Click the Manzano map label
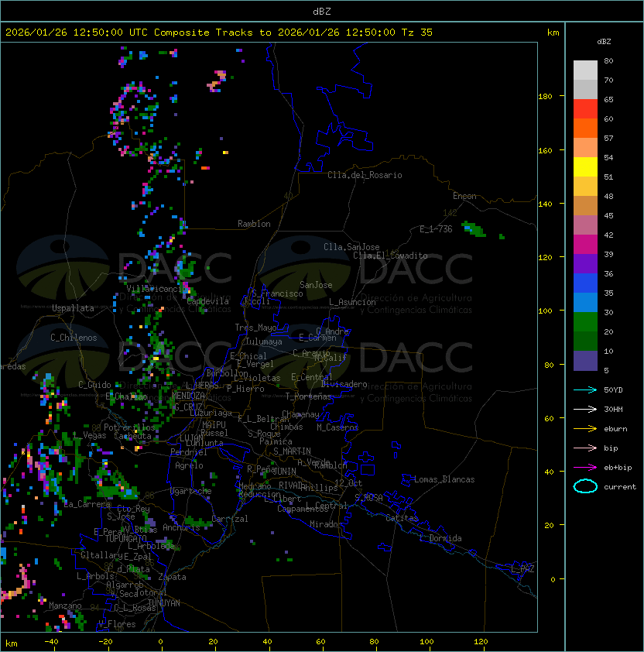Screen dimensions: 644x652 (65, 606)
